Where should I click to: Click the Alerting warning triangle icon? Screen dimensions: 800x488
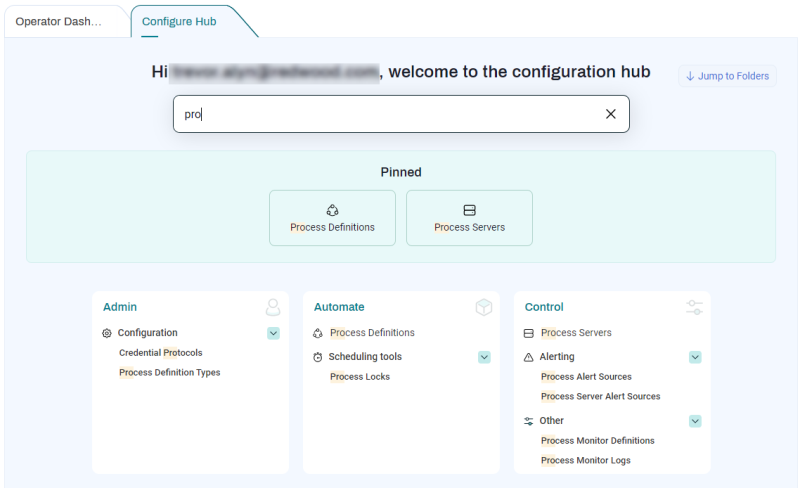click(529, 357)
